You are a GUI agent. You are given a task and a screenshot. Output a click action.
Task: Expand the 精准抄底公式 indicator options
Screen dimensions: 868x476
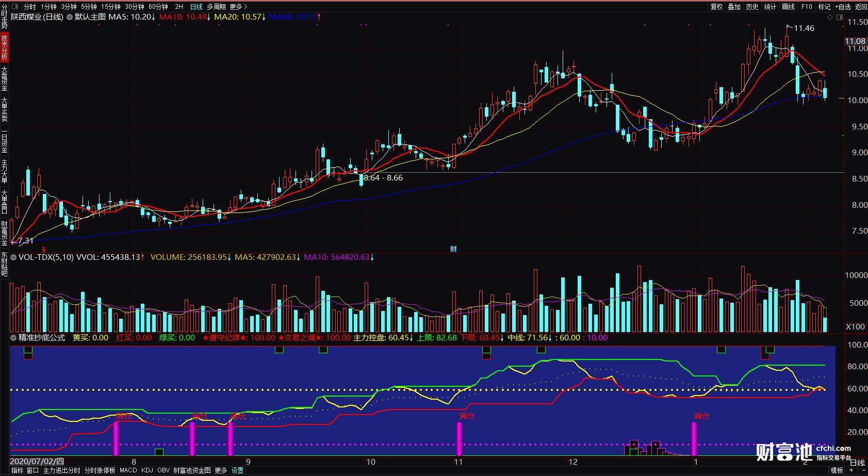(13, 338)
